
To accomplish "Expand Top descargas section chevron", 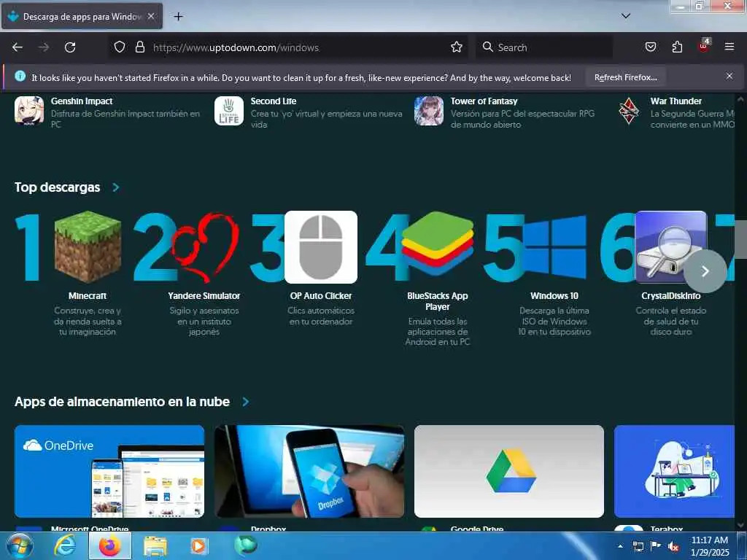I will (x=116, y=187).
